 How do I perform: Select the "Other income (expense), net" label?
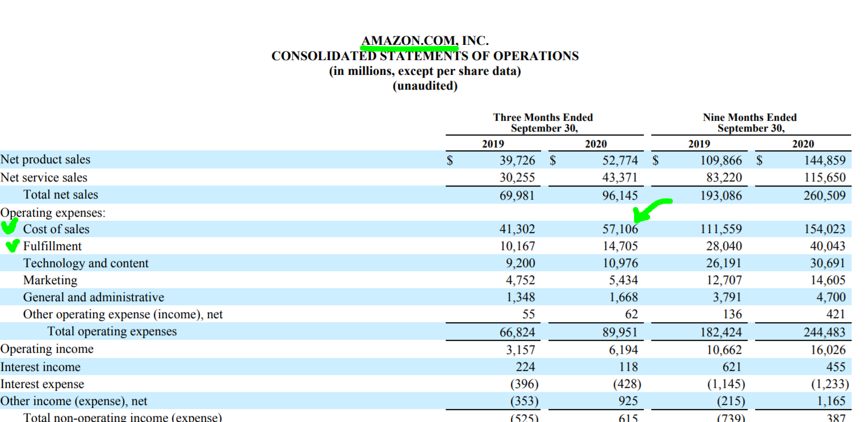74,401
